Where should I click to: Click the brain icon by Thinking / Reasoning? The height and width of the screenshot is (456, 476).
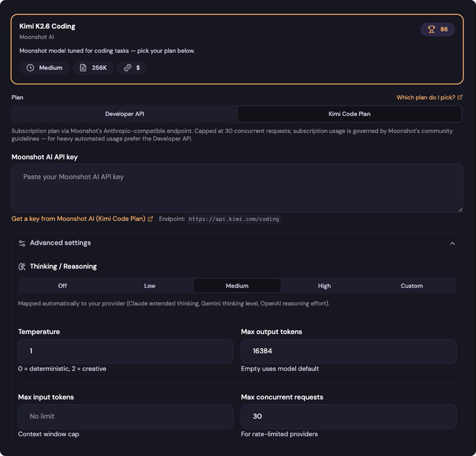click(22, 266)
